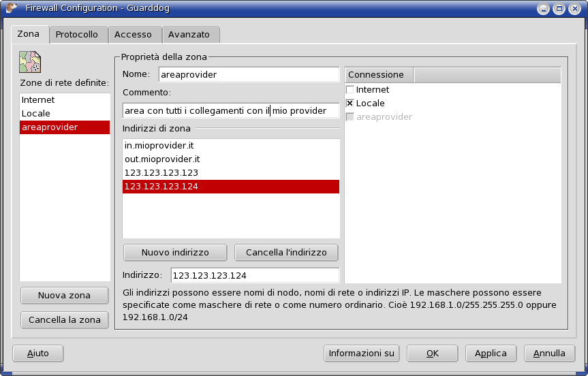The width and height of the screenshot is (588, 376).
Task: Click into the Indirizzo input field
Action: pyautogui.click(x=254, y=276)
